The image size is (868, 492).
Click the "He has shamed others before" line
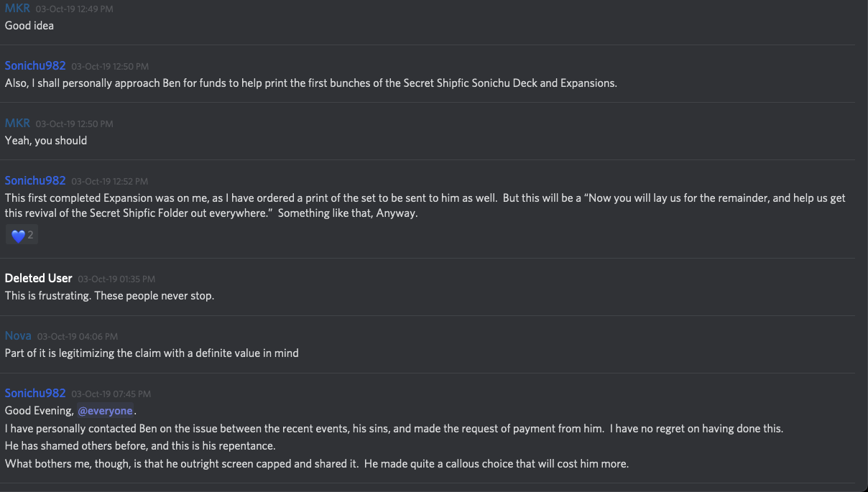click(x=140, y=446)
